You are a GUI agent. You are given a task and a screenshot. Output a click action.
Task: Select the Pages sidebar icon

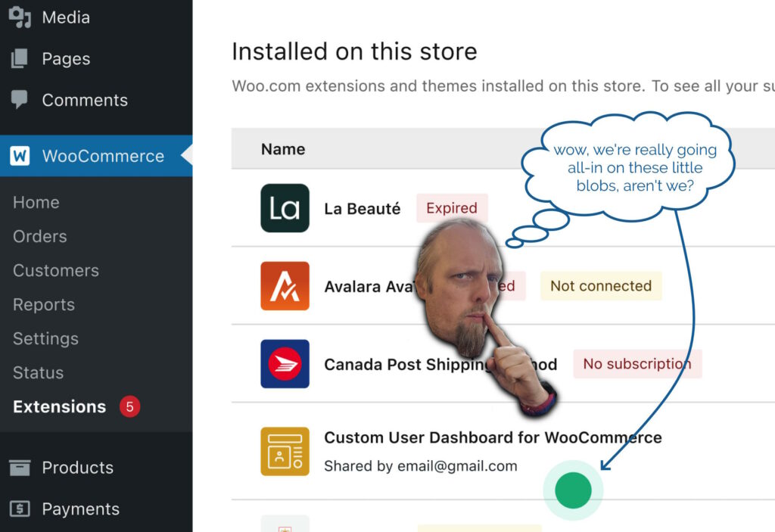pyautogui.click(x=20, y=58)
